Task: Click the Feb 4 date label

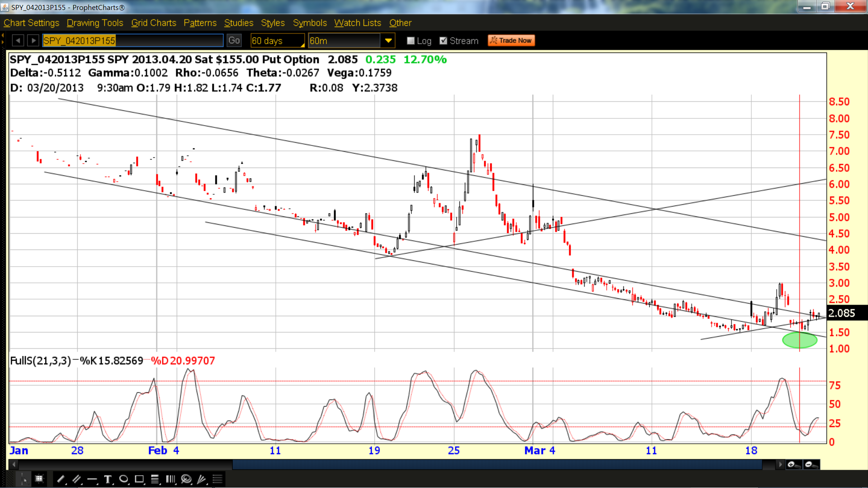Action: pos(164,450)
